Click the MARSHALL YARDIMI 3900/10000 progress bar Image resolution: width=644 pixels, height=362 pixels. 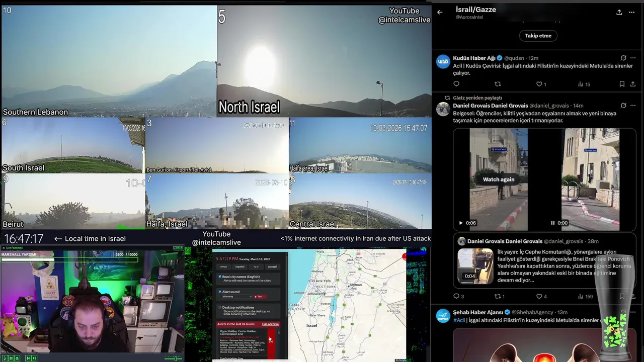pos(69,259)
